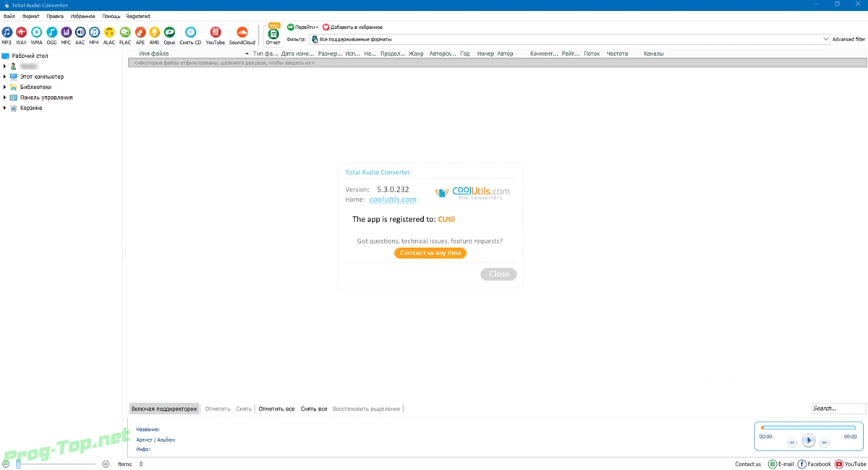Select WAV output format icon

point(21,35)
